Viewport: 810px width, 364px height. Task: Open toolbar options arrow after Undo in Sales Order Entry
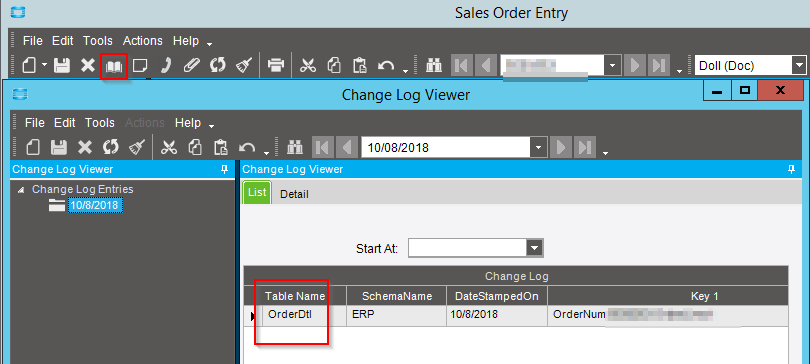[406, 71]
